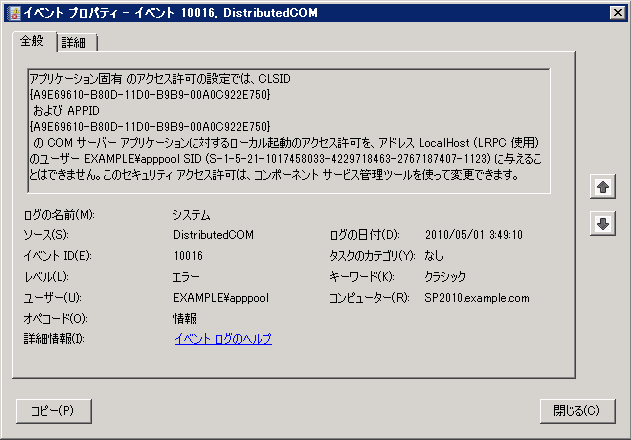Click the keyword value クラシック
Screen dimensions: 631x440
(x=445, y=277)
